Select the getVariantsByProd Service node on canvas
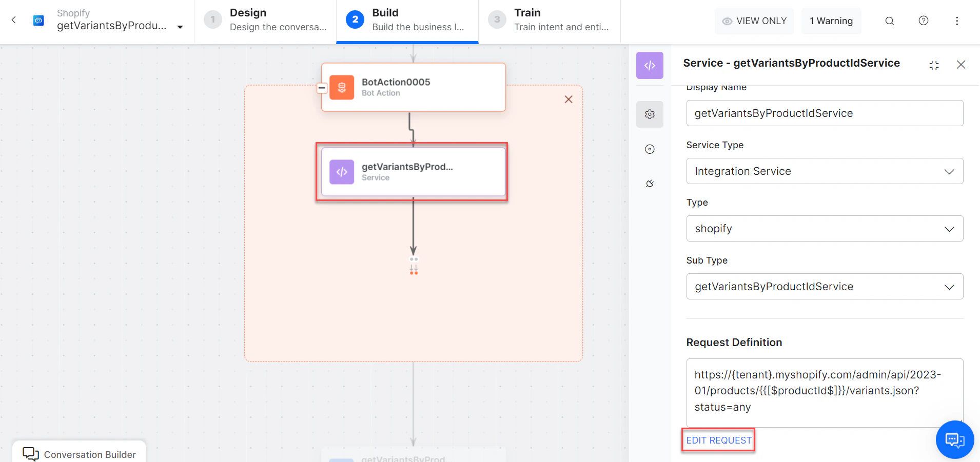This screenshot has height=462, width=980. coord(412,171)
